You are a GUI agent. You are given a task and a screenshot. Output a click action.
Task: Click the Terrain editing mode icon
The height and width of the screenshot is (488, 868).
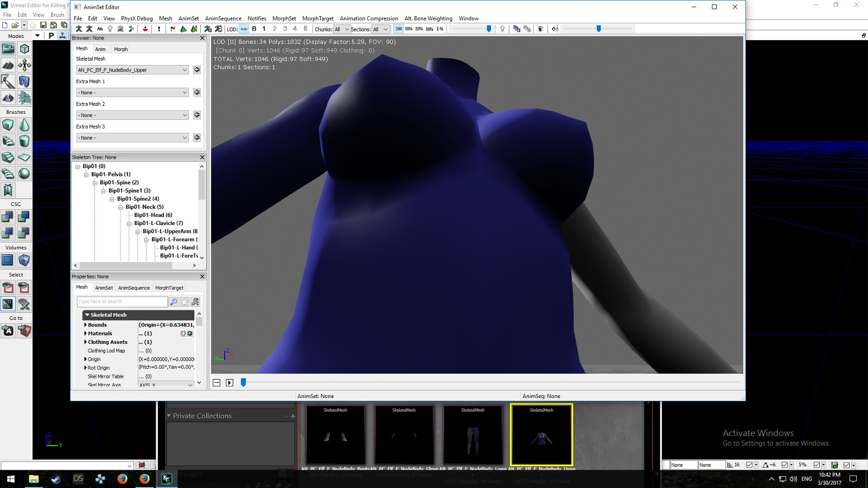click(x=8, y=66)
